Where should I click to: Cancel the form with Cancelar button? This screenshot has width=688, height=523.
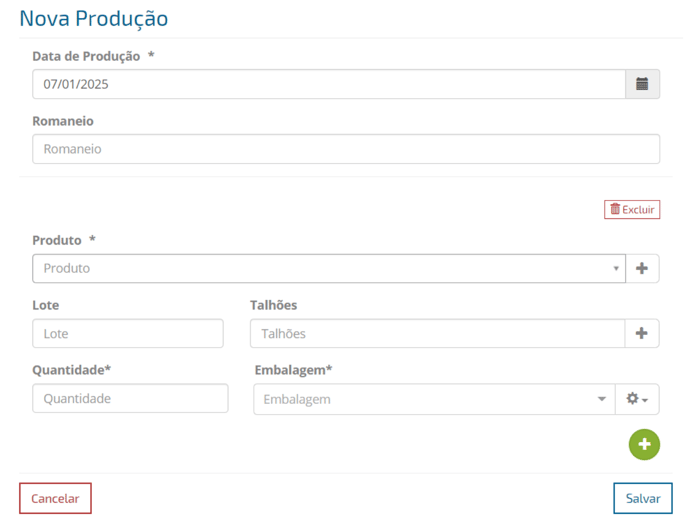coord(55,498)
